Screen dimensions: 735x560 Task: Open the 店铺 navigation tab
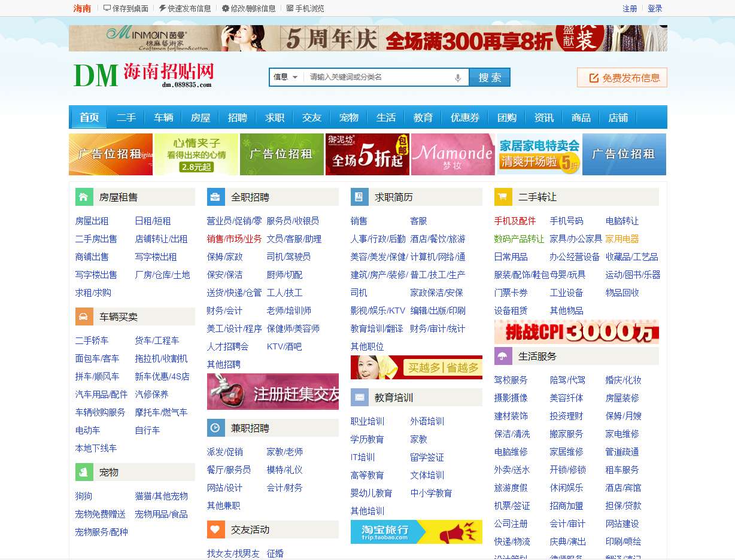coord(618,117)
